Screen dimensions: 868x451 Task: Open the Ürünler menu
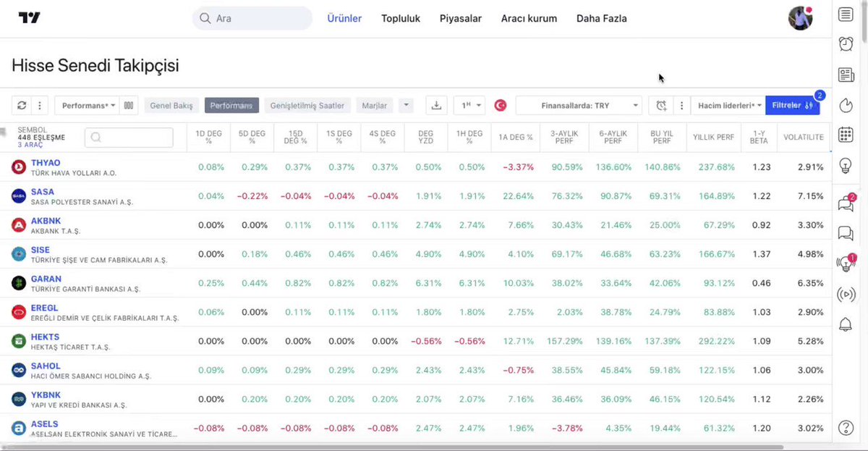344,19
